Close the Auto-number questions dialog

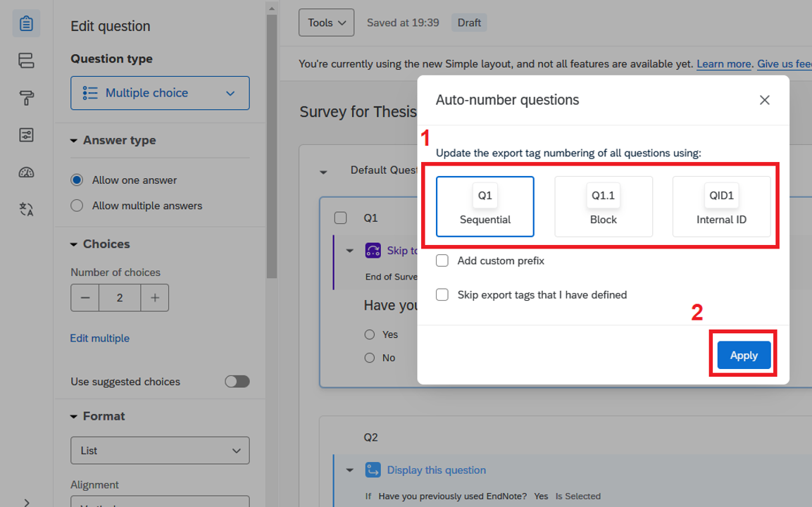pyautogui.click(x=764, y=100)
